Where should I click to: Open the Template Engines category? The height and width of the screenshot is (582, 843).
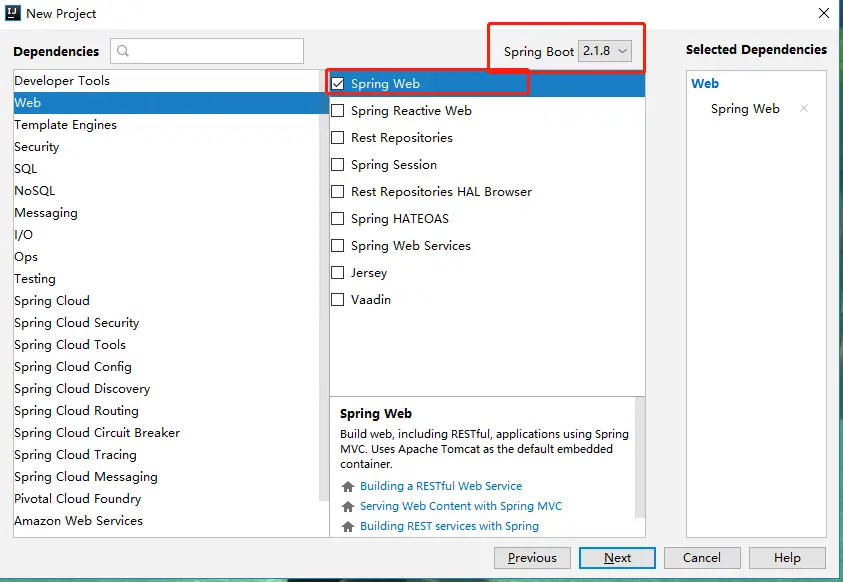pos(166,125)
